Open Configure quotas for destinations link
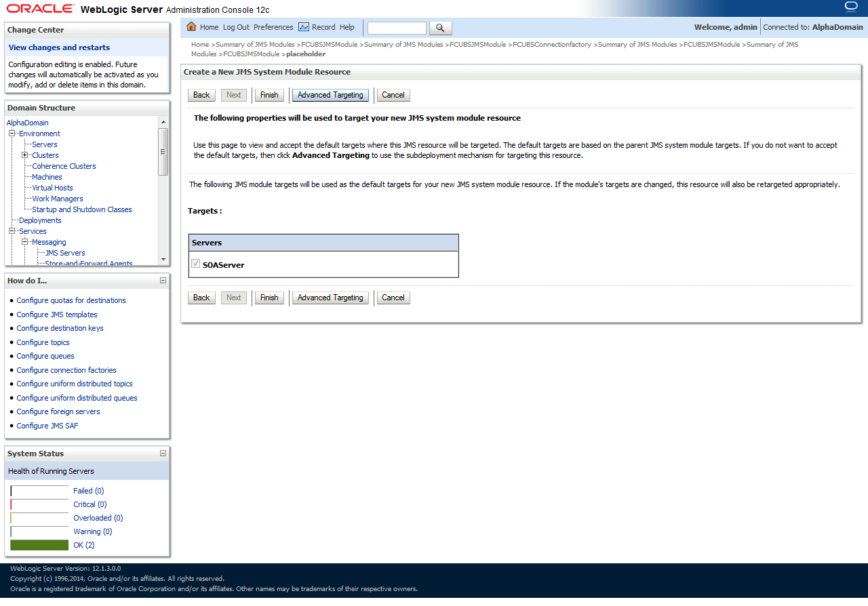Image resolution: width=868 pixels, height=606 pixels. click(x=71, y=300)
